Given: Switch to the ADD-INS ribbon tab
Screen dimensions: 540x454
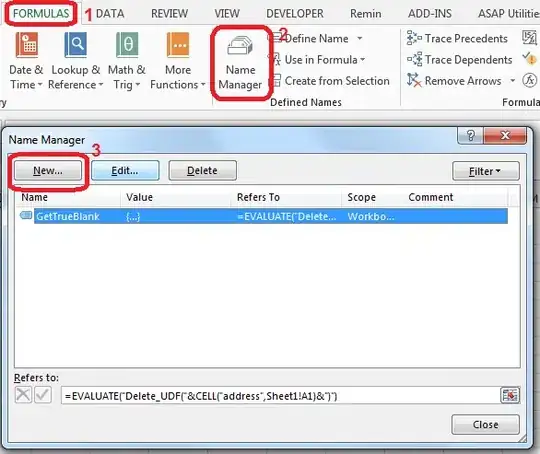Looking at the screenshot, I should click(430, 13).
